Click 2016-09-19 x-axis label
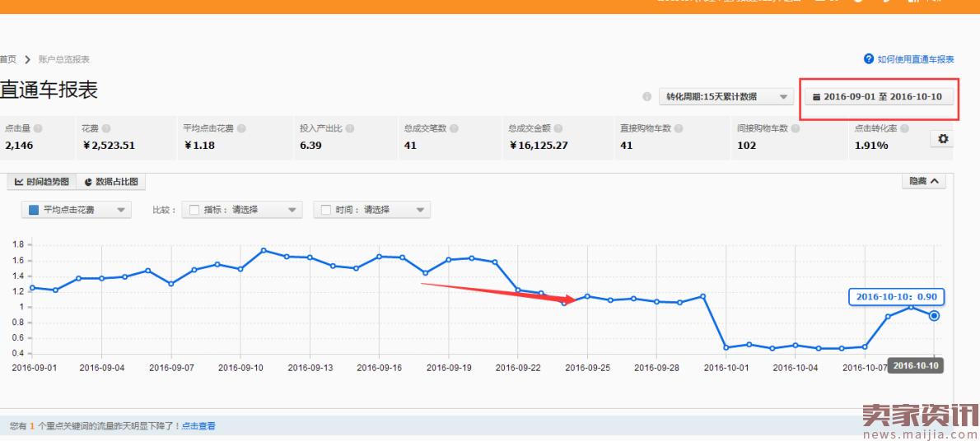The image size is (980, 441). pos(449,368)
